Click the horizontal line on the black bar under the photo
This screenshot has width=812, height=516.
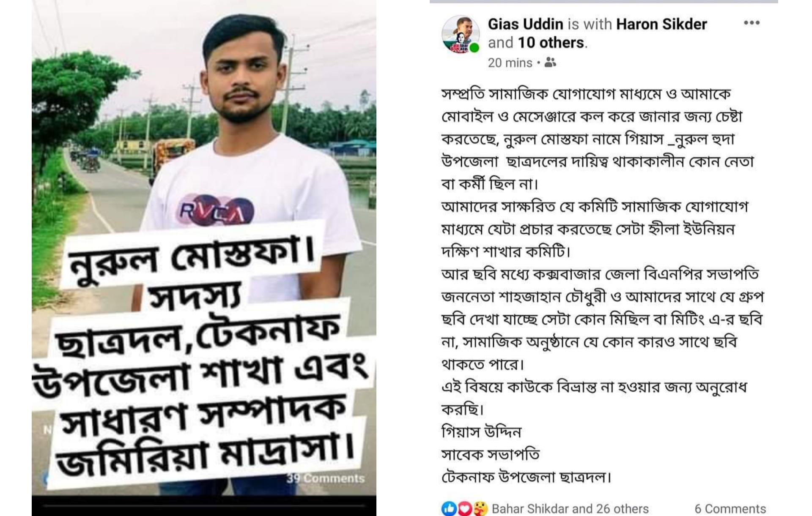(x=204, y=505)
